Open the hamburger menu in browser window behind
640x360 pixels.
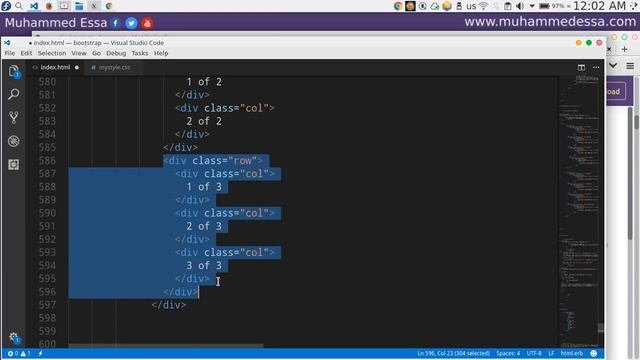point(630,65)
